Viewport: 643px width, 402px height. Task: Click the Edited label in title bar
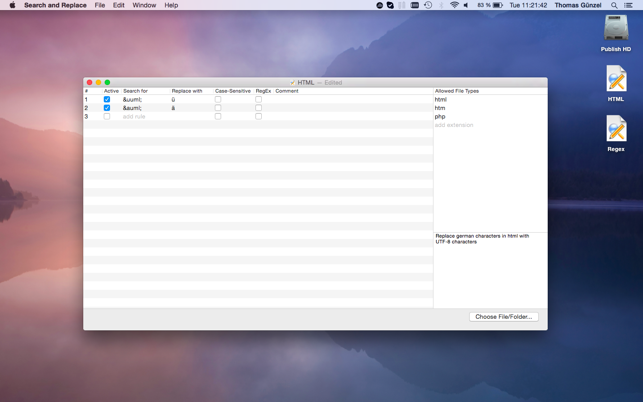pyautogui.click(x=333, y=82)
